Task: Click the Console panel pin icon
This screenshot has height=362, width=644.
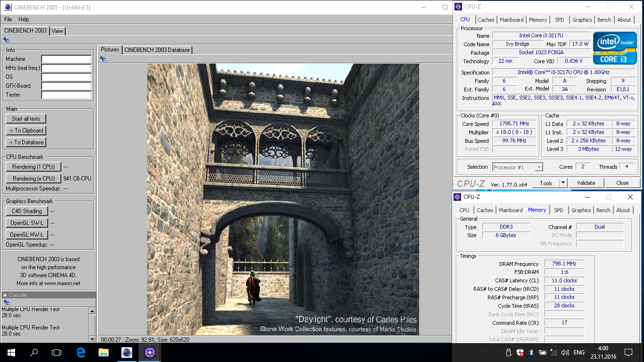Action: click(x=6, y=302)
